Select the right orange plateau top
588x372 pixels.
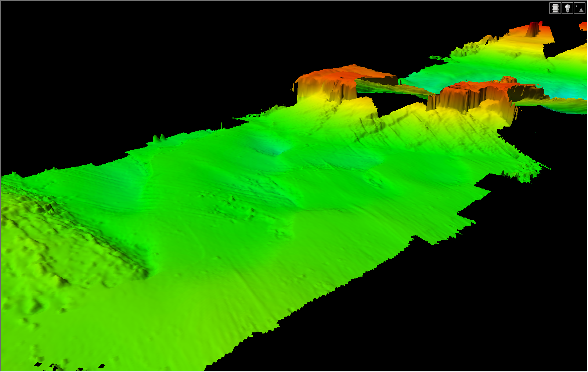pyautogui.click(x=485, y=87)
